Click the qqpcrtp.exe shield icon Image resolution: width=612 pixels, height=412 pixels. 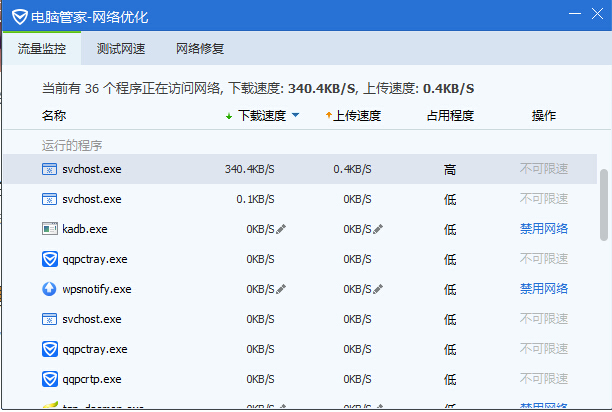point(50,379)
